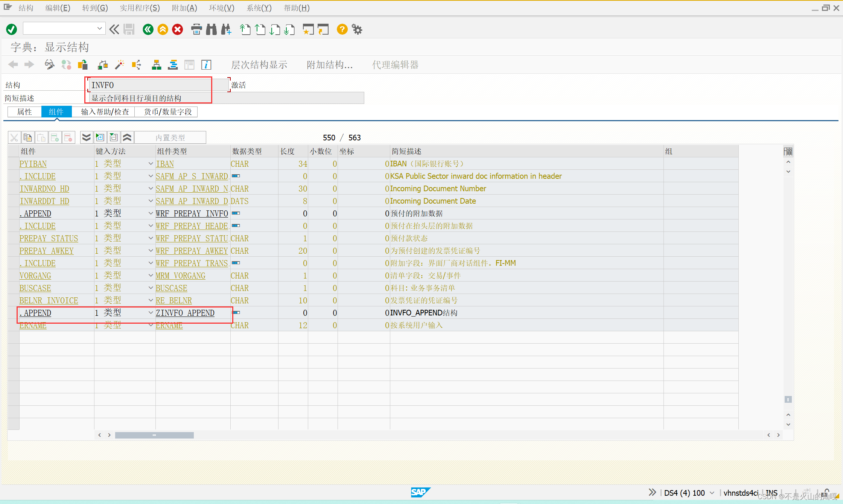Click the Activate magic wand icon

120,65
